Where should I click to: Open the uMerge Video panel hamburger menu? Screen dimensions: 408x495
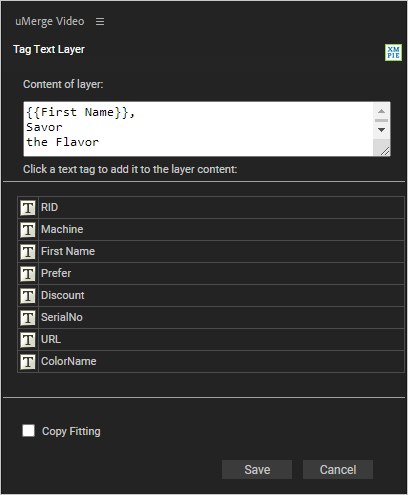[100, 22]
